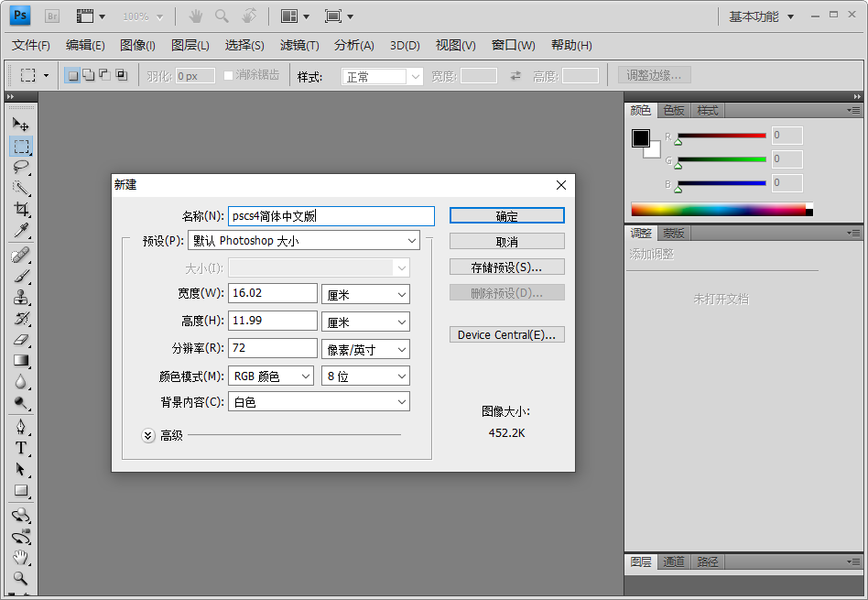Open the 滤镜(T) menu
The height and width of the screenshot is (600, 868).
tap(299, 46)
